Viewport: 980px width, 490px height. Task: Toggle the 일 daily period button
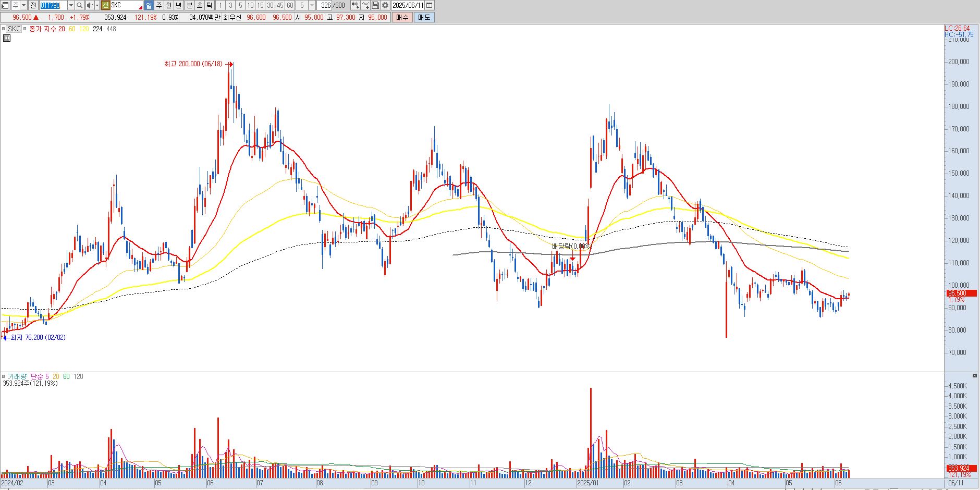click(x=149, y=5)
